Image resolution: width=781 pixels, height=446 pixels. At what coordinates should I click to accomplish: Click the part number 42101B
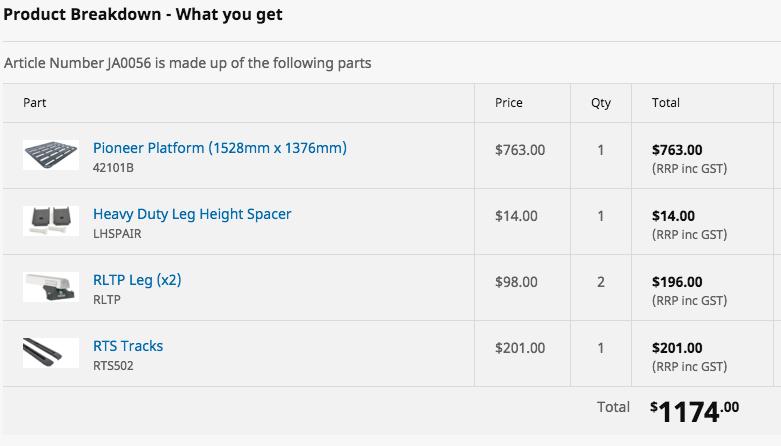113,168
